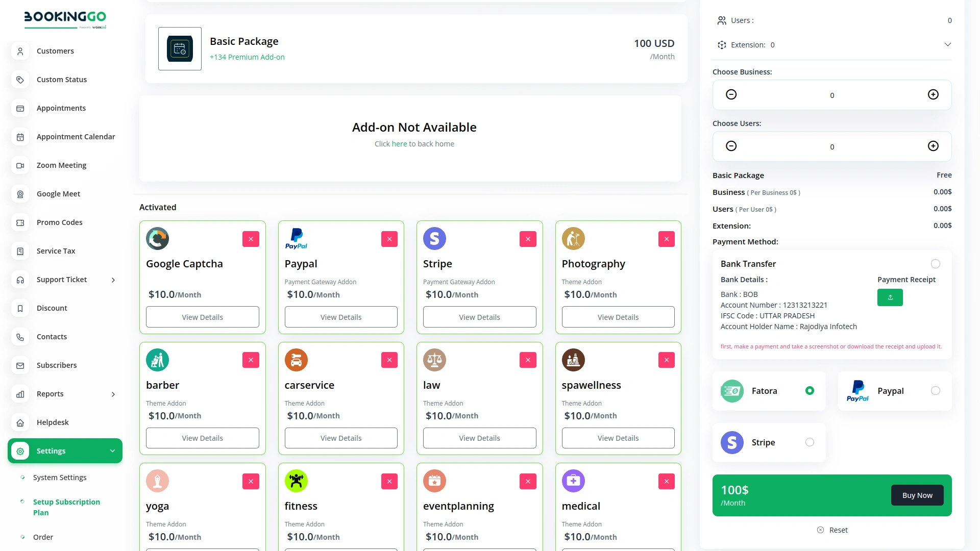Open the Service Tax section
This screenshot has width=980, height=551.
pos(56,251)
